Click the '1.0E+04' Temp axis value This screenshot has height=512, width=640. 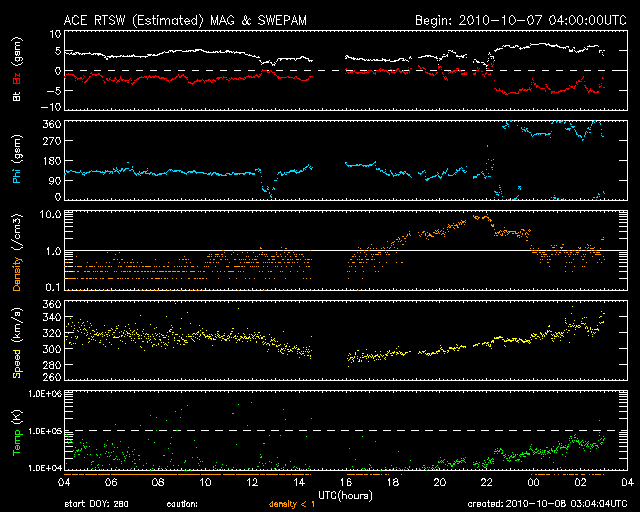point(45,468)
